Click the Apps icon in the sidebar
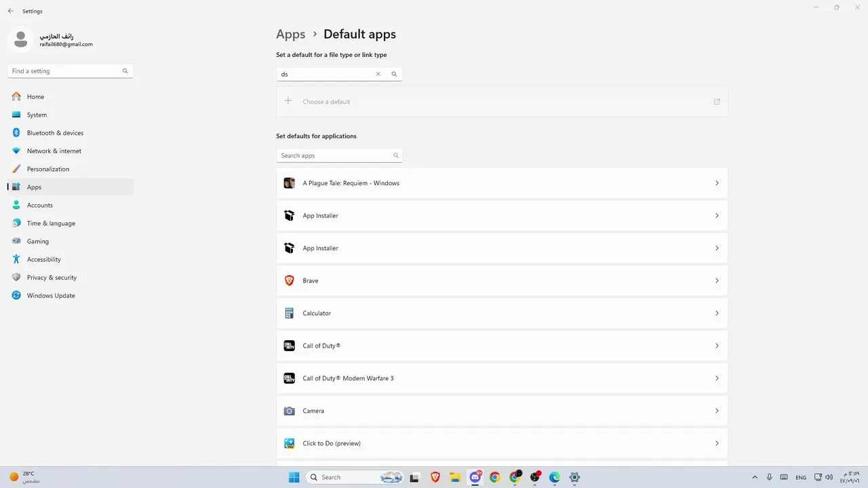This screenshot has width=868, height=488. [x=16, y=187]
